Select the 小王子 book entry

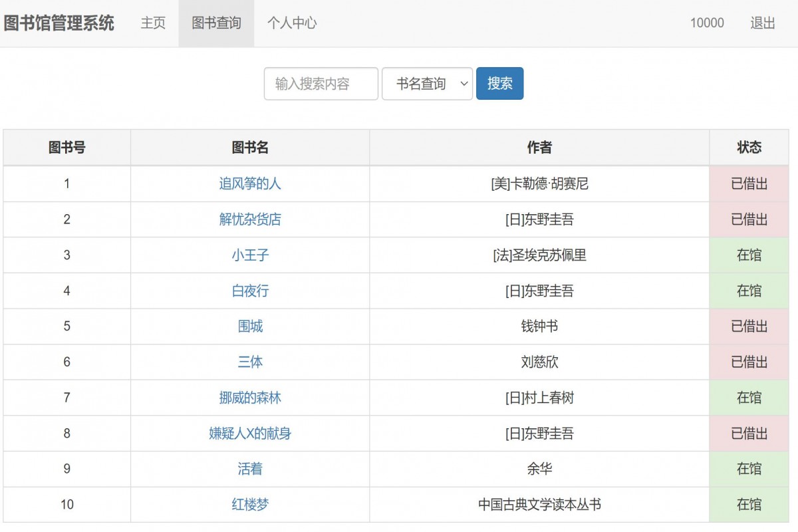(249, 255)
